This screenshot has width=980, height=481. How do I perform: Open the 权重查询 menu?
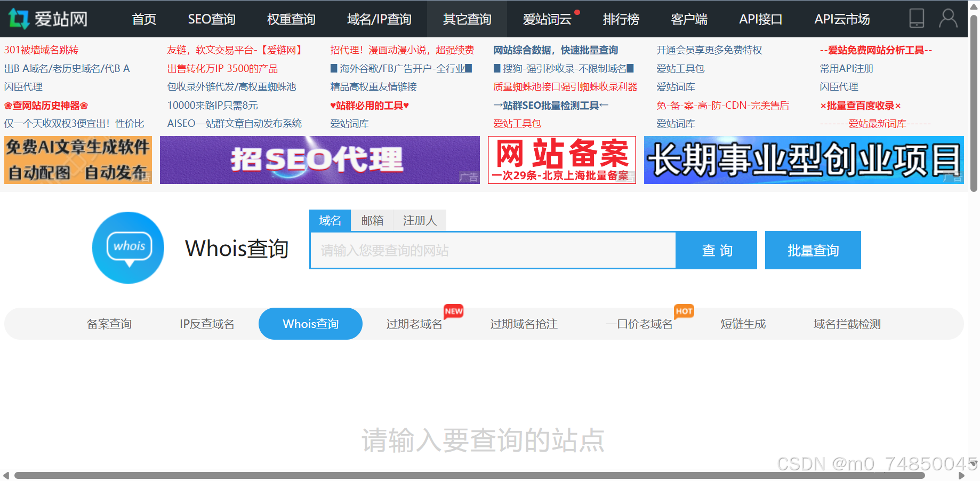click(291, 19)
